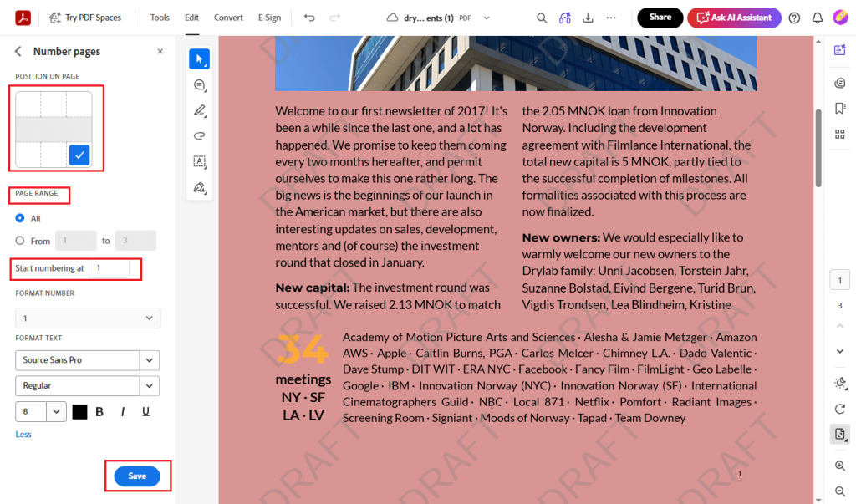Select top-right page number position

click(x=79, y=104)
